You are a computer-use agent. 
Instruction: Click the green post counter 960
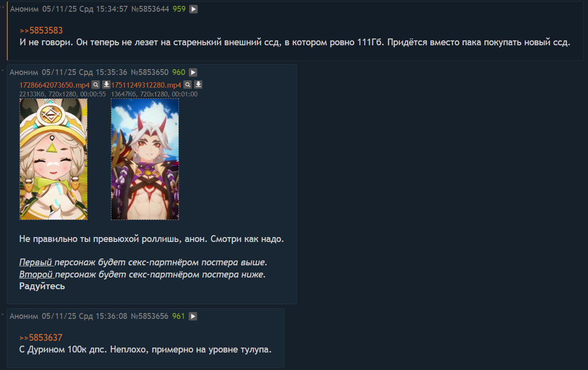(178, 72)
